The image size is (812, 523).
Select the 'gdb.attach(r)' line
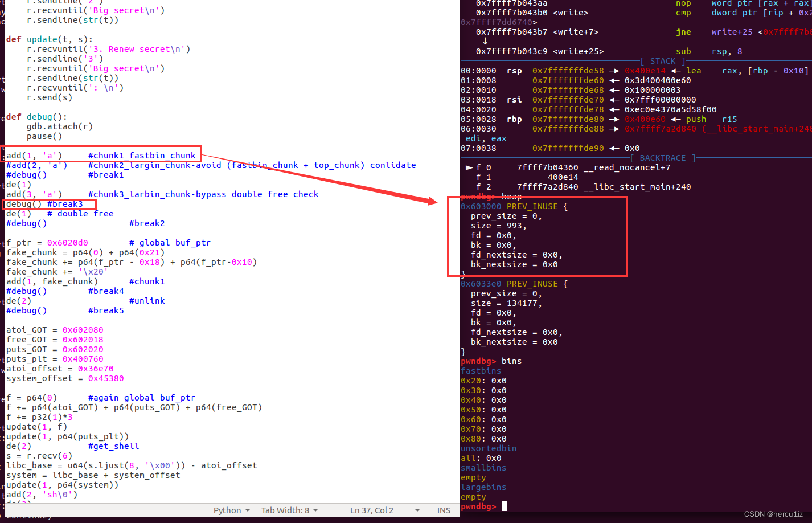(60, 126)
